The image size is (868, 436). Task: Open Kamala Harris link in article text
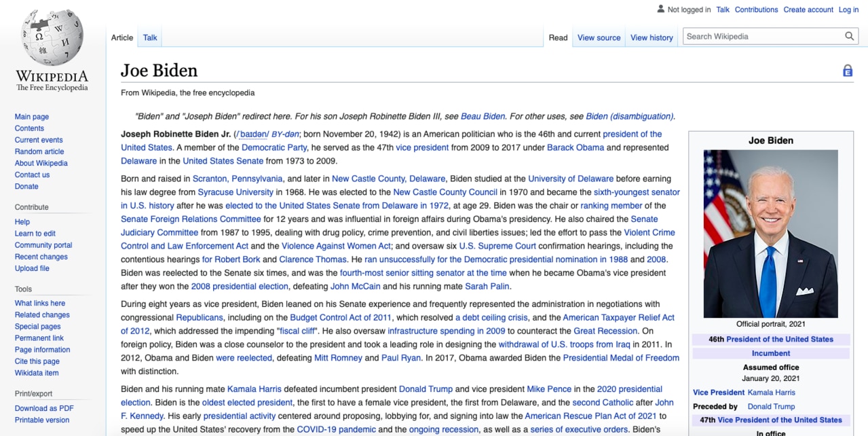tap(254, 389)
